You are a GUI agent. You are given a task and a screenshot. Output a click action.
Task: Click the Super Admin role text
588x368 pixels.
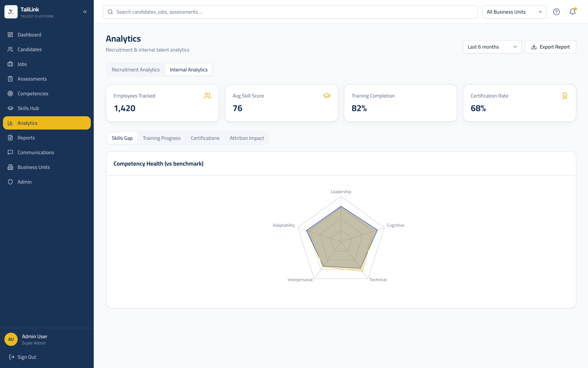(34, 343)
